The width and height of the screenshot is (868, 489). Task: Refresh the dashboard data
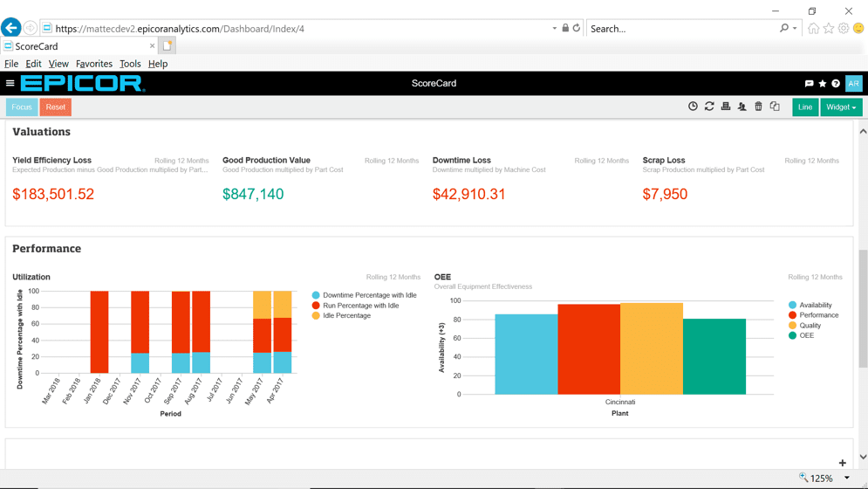coord(709,107)
